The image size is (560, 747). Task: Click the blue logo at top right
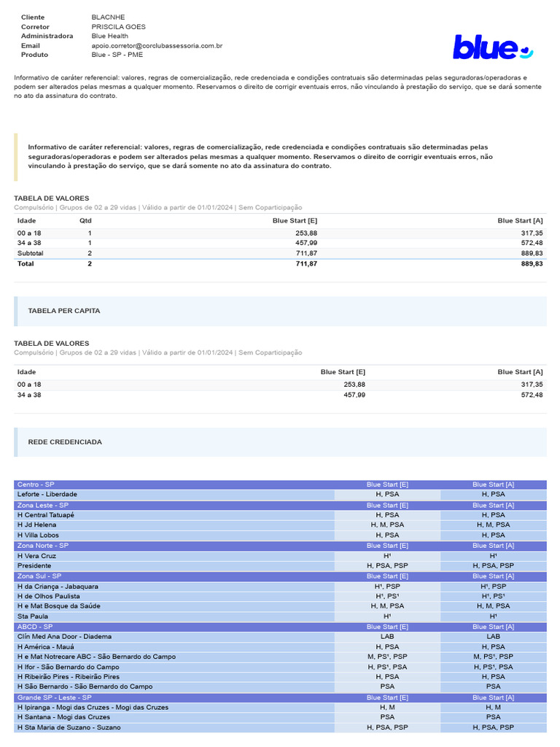(493, 47)
